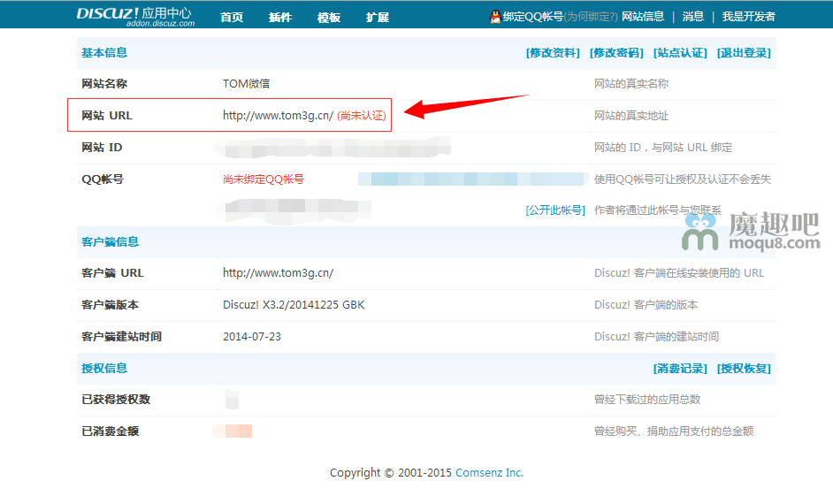The image size is (833, 504).
Task: Open the 模板 nav item
Action: pyautogui.click(x=329, y=18)
